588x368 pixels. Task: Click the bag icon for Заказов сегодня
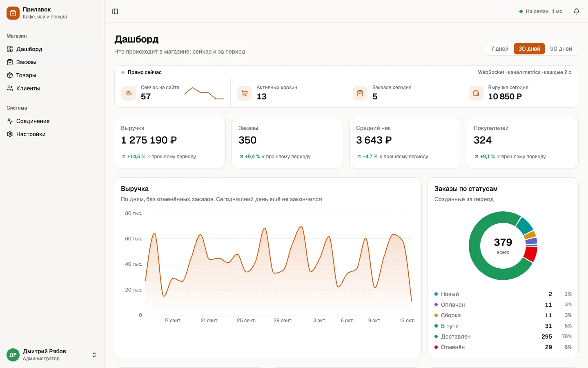pyautogui.click(x=360, y=93)
